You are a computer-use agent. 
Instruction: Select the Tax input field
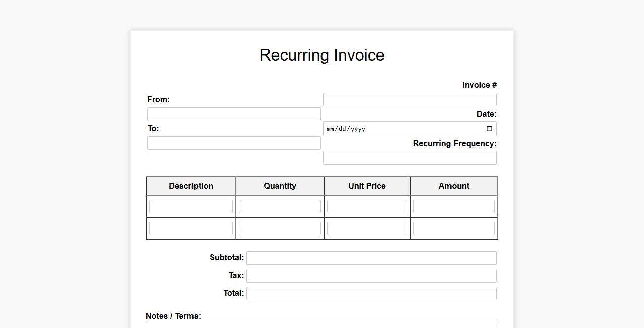[371, 276]
